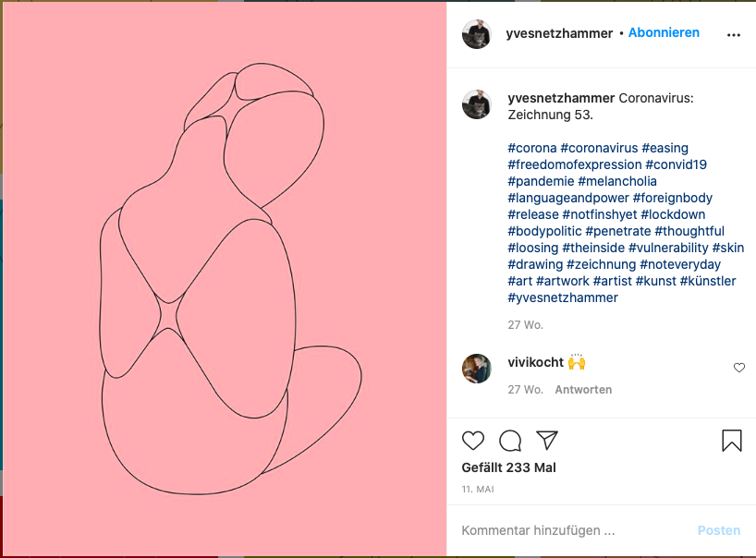Open the #yvesnetzhammer hashtag
Viewport: 756px width, 558px height.
563,297
